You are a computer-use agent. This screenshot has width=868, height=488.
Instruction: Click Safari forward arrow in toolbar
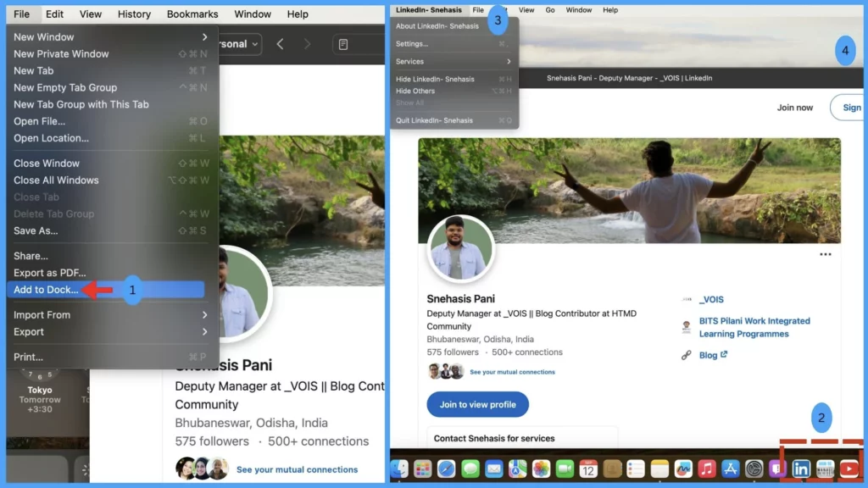pyautogui.click(x=307, y=44)
